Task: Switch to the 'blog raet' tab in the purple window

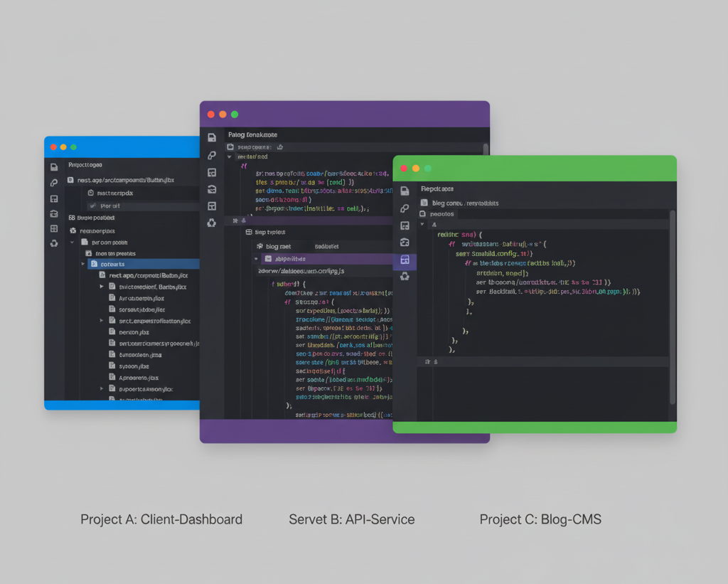Action: pyautogui.click(x=274, y=246)
